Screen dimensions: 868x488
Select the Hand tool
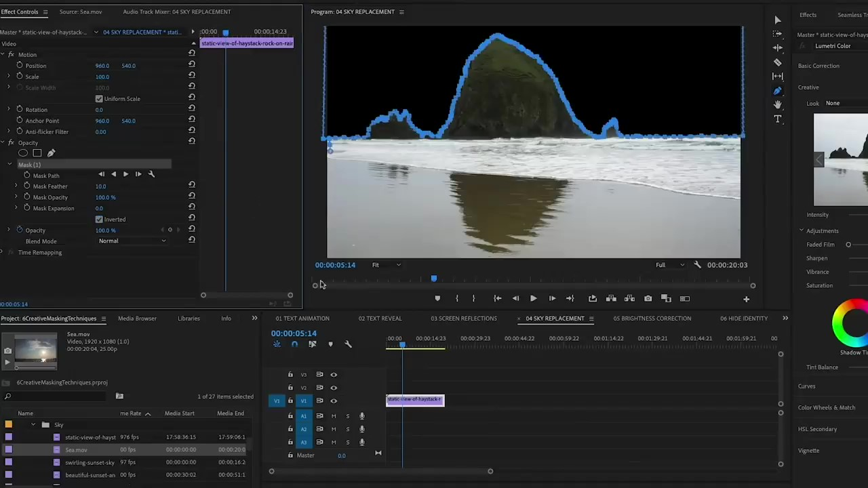pyautogui.click(x=778, y=105)
